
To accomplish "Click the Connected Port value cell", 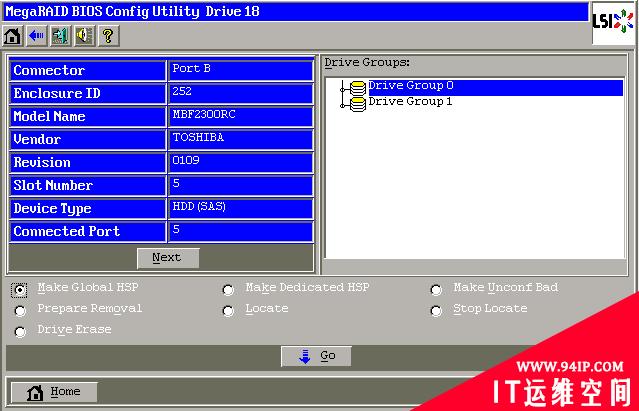I will tap(240, 231).
